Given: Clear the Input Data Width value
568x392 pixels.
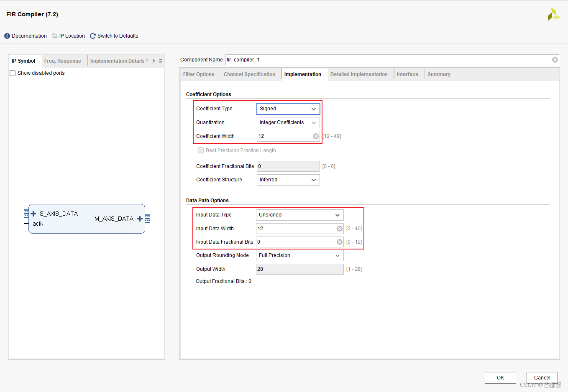Looking at the screenshot, I should tap(340, 229).
